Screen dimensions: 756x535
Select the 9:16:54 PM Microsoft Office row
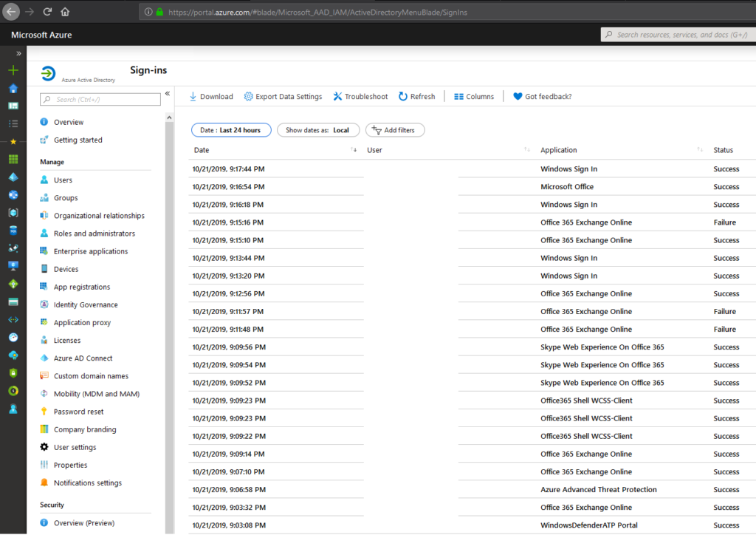coord(472,187)
